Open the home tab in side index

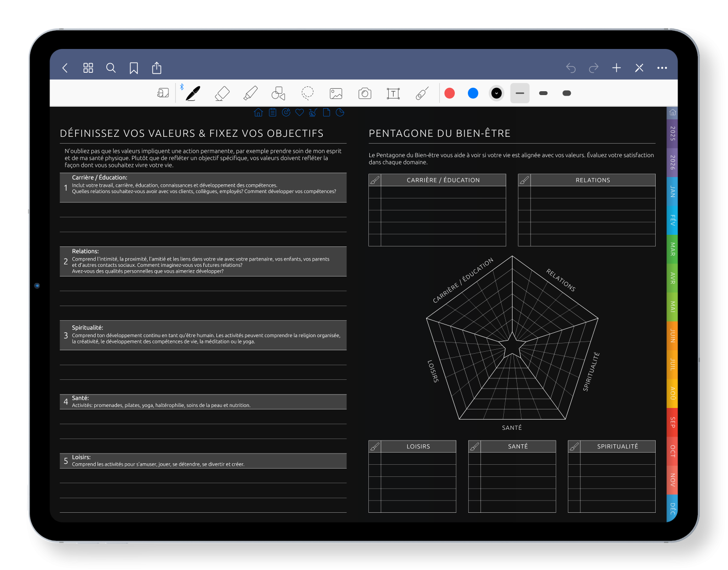[x=672, y=113]
